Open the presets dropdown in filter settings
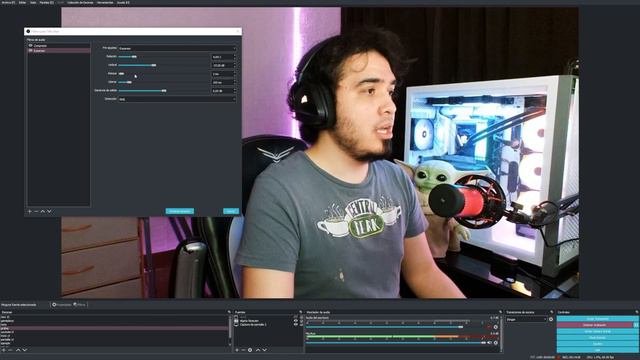This screenshot has width=640, height=360. pyautogui.click(x=177, y=48)
